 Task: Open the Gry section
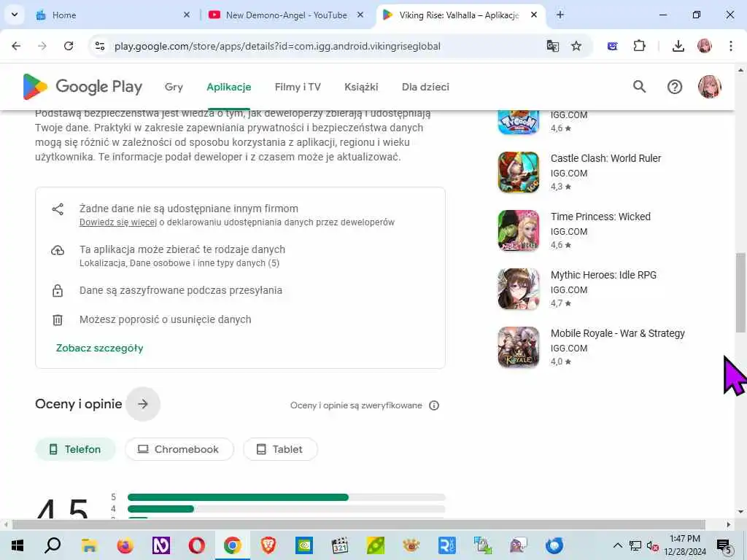pos(174,87)
